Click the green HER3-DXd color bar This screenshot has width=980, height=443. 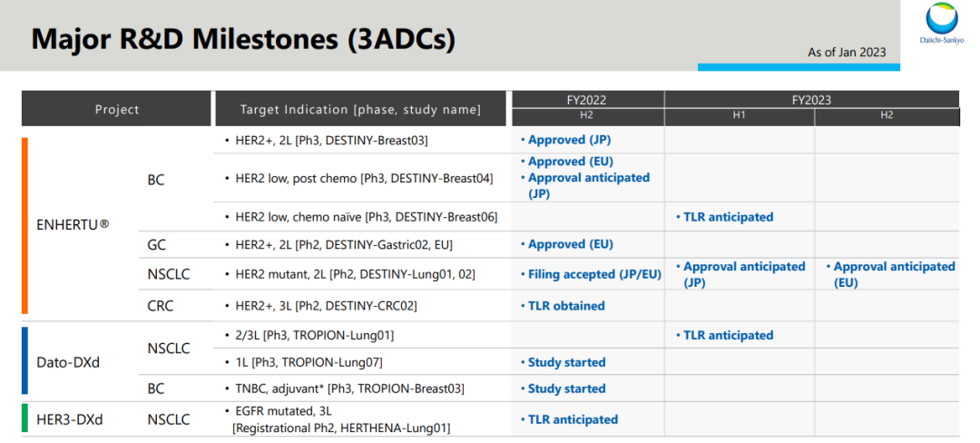25,418
